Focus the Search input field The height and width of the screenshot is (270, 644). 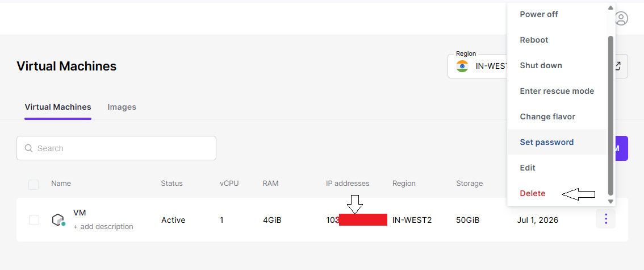pyautogui.click(x=116, y=148)
